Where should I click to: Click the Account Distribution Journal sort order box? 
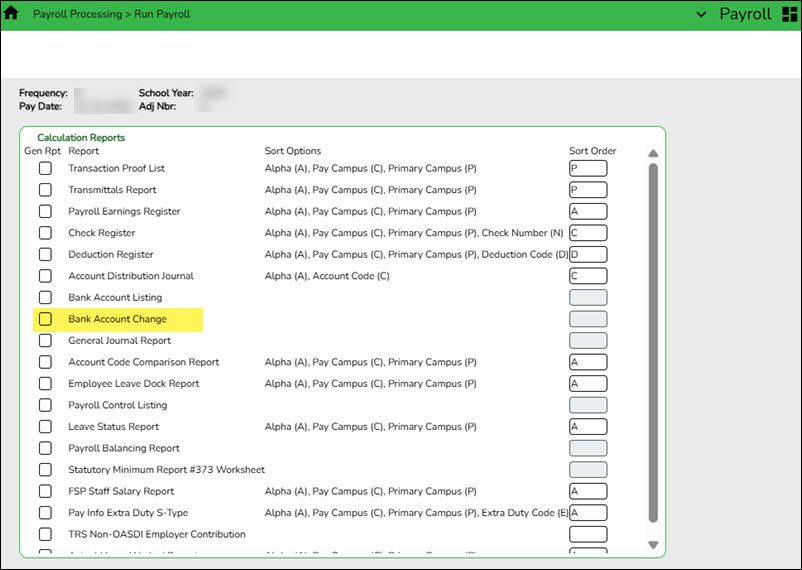(x=588, y=276)
